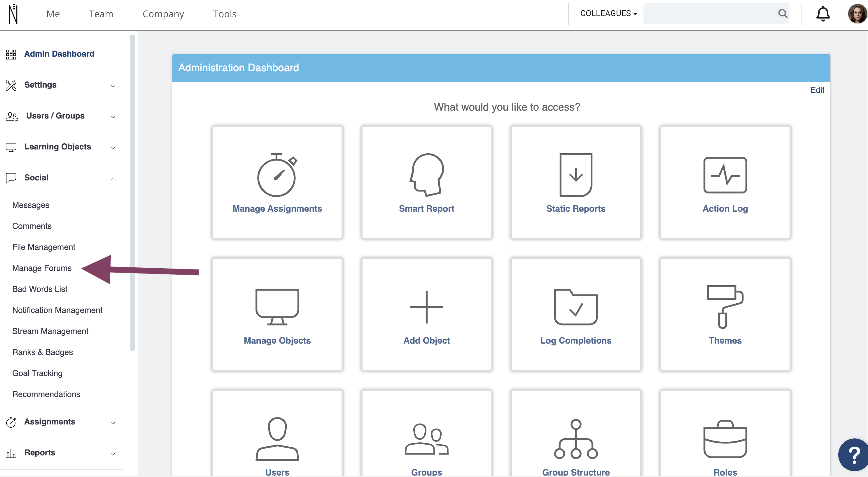Viewport: 868px width, 477px height.
Task: Expand the Assignments section chevron
Action: point(113,423)
